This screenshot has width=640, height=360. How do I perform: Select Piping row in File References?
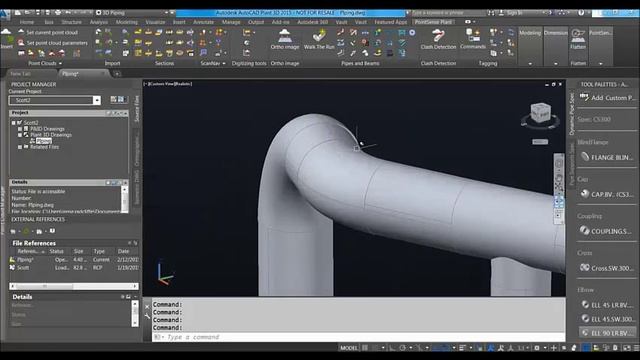[x=74, y=260]
